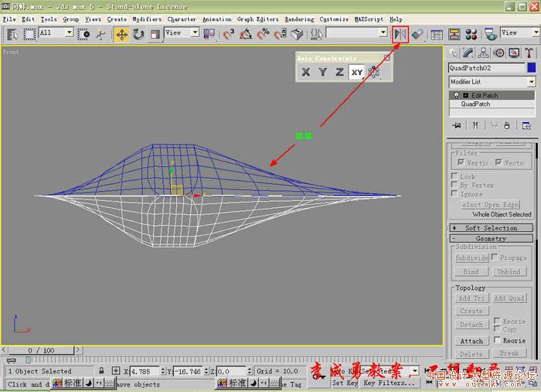Check the By Vertex checkbox
Viewport: 541px width, 392px height.
click(454, 185)
